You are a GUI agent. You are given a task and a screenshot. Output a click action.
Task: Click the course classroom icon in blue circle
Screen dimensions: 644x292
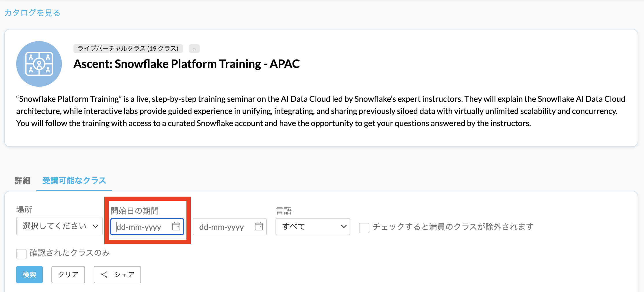click(x=39, y=64)
